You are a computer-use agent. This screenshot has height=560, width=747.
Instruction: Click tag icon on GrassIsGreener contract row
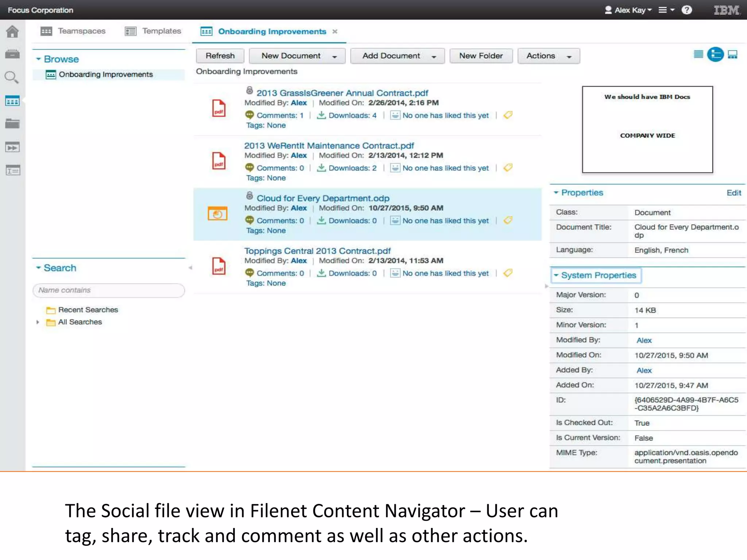tap(508, 115)
